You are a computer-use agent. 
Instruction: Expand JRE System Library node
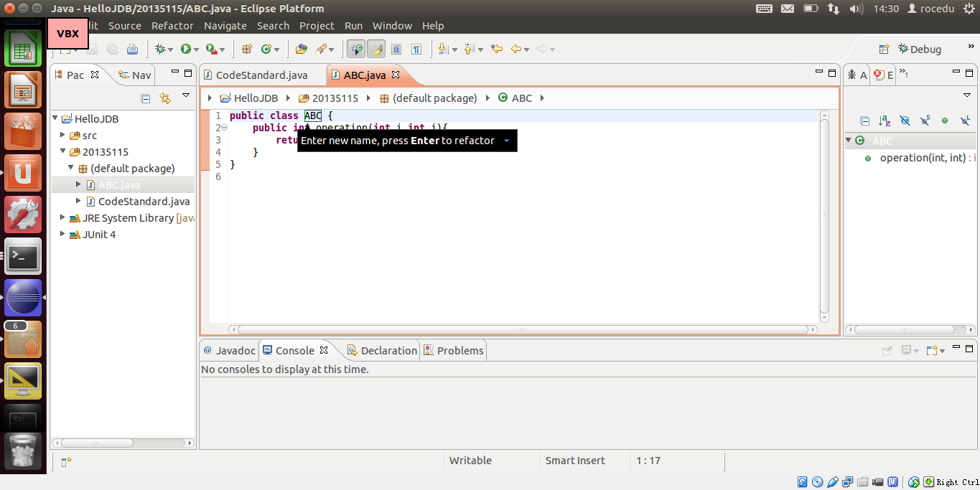point(63,218)
